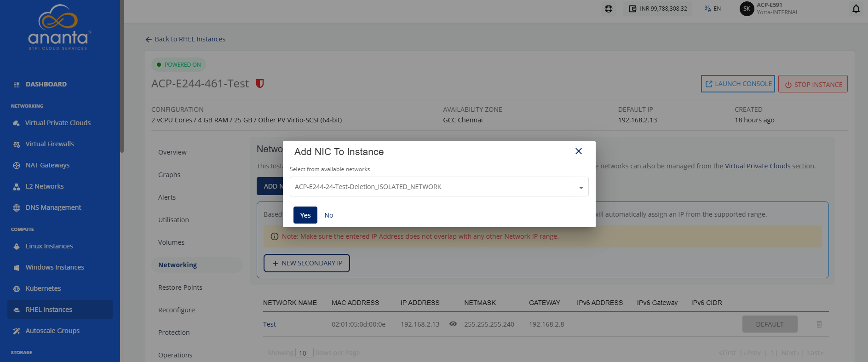Image resolution: width=868 pixels, height=362 pixels.
Task: Open the Operations tab
Action: [175, 355]
